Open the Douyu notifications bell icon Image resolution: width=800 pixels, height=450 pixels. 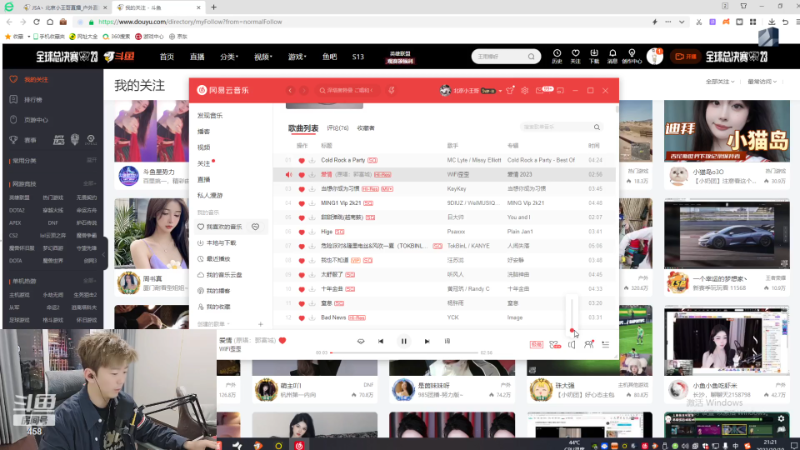(612, 56)
